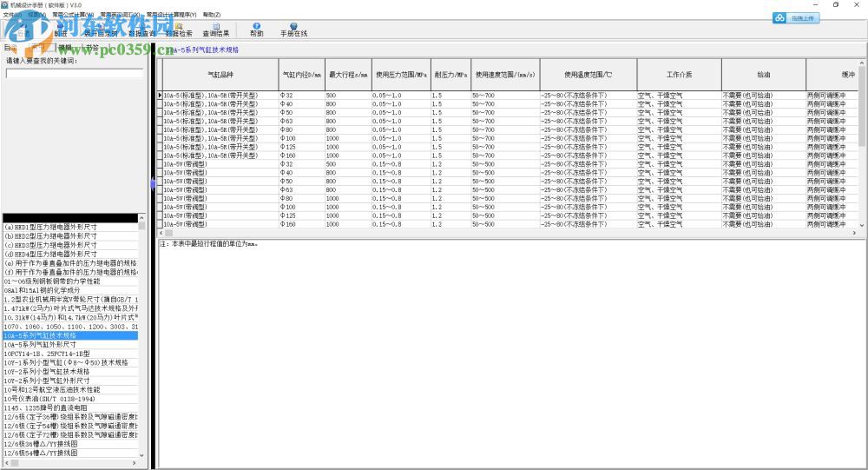This screenshot has height=470, width=868.
Task: Click the 帮助 (Help) toolbar icon
Action: (256, 29)
